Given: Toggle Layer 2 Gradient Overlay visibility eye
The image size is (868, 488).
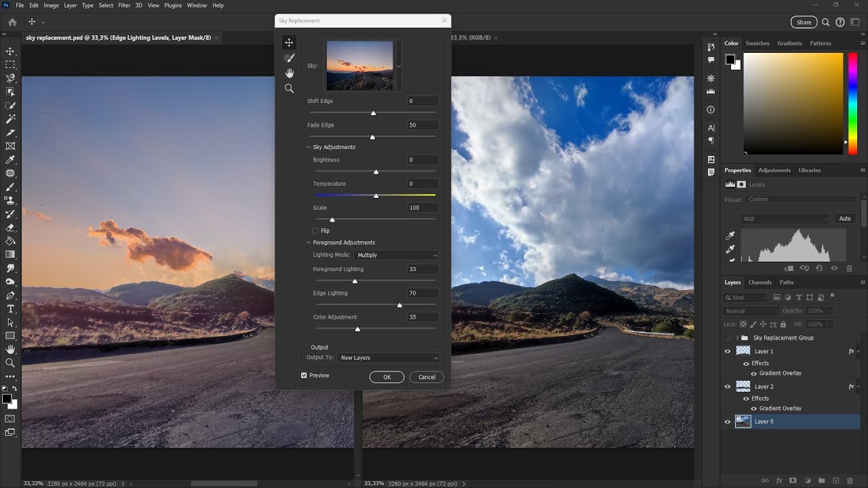Looking at the screenshot, I should tap(753, 408).
